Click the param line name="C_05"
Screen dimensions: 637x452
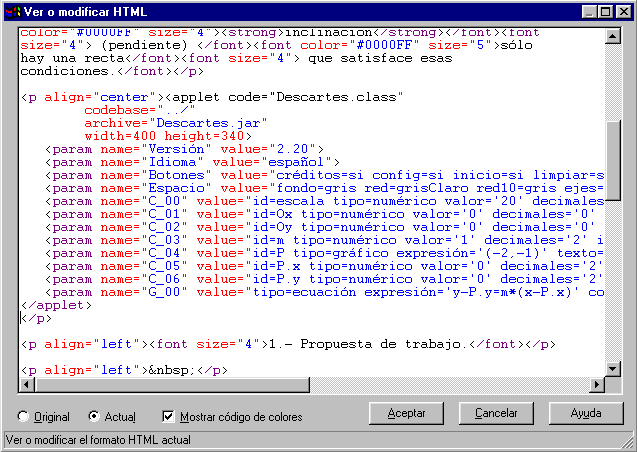325,266
